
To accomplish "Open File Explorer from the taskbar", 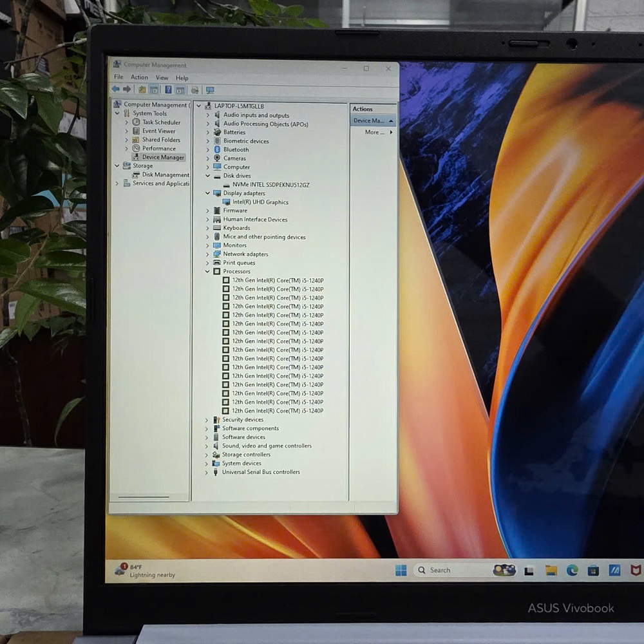I will click(551, 570).
